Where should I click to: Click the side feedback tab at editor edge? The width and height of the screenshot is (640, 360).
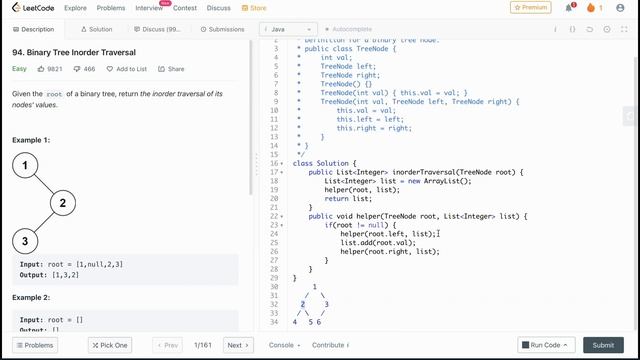[x=629, y=116]
